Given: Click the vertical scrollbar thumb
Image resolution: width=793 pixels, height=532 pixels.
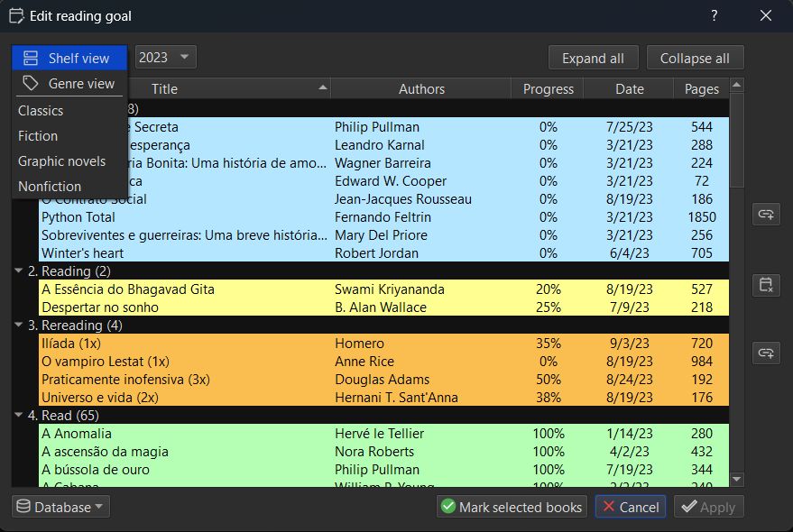Looking at the screenshot, I should coord(737,140).
